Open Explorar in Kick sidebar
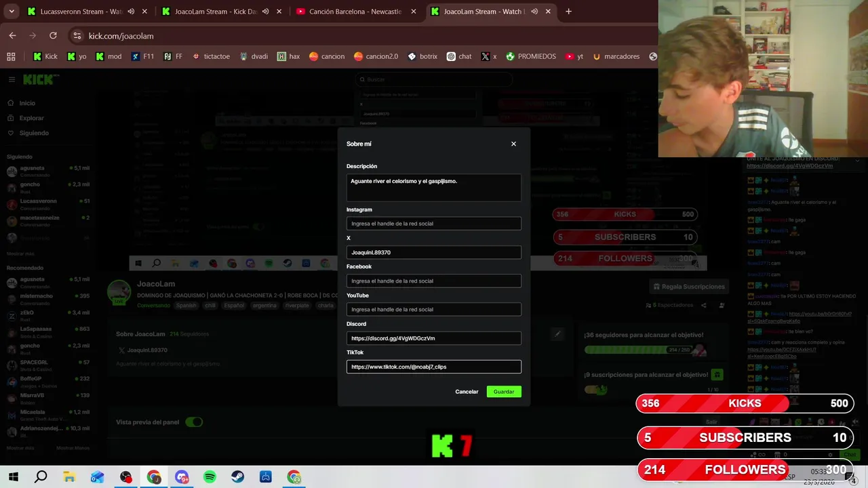This screenshot has height=488, width=868. (31, 118)
